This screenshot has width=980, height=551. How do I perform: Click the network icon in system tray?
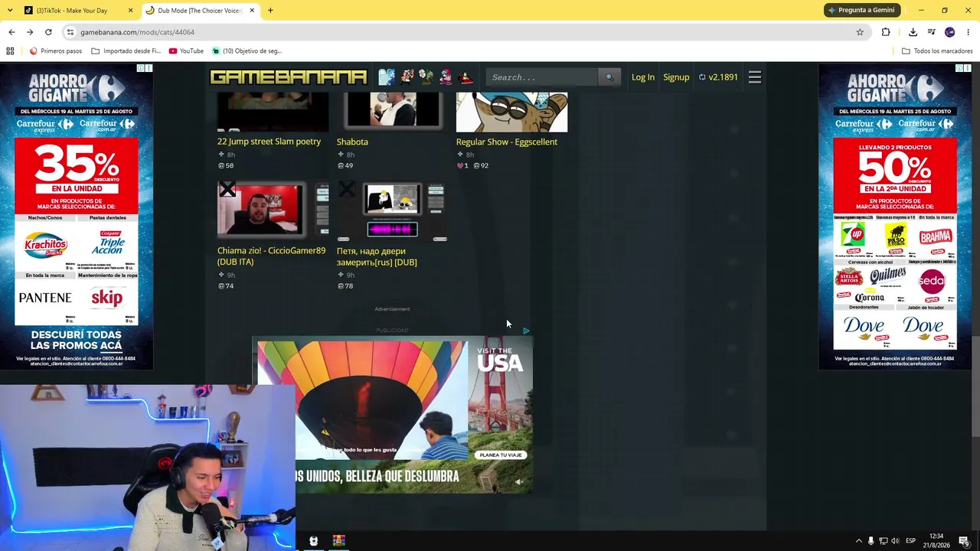pos(883,541)
